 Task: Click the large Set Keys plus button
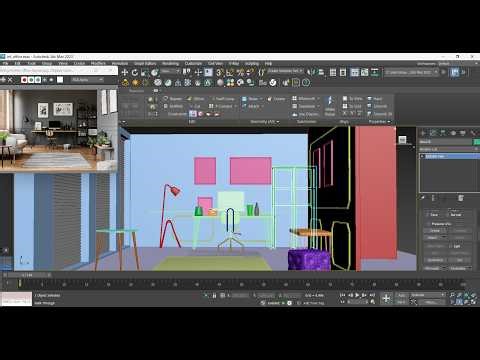pyautogui.click(x=386, y=298)
